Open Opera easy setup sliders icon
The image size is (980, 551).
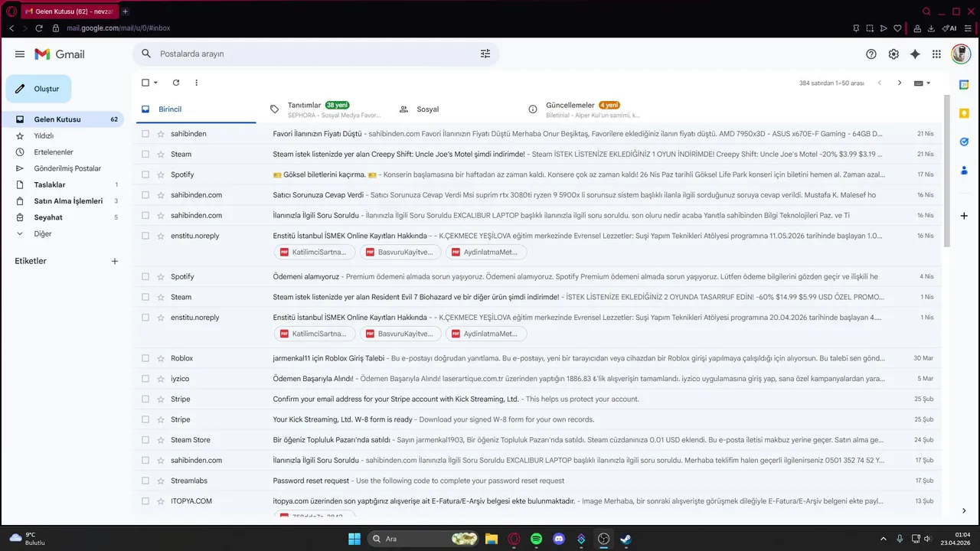tap(967, 28)
